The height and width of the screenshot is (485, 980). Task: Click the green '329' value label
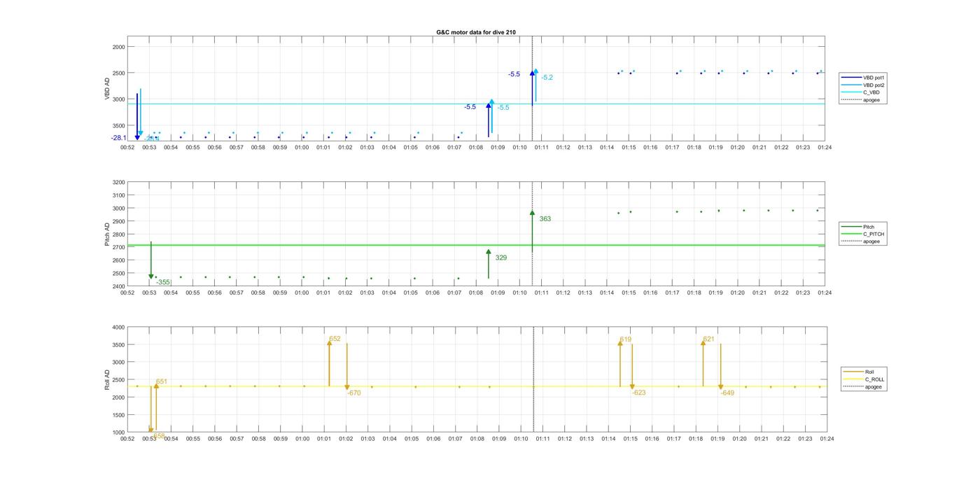click(x=500, y=258)
